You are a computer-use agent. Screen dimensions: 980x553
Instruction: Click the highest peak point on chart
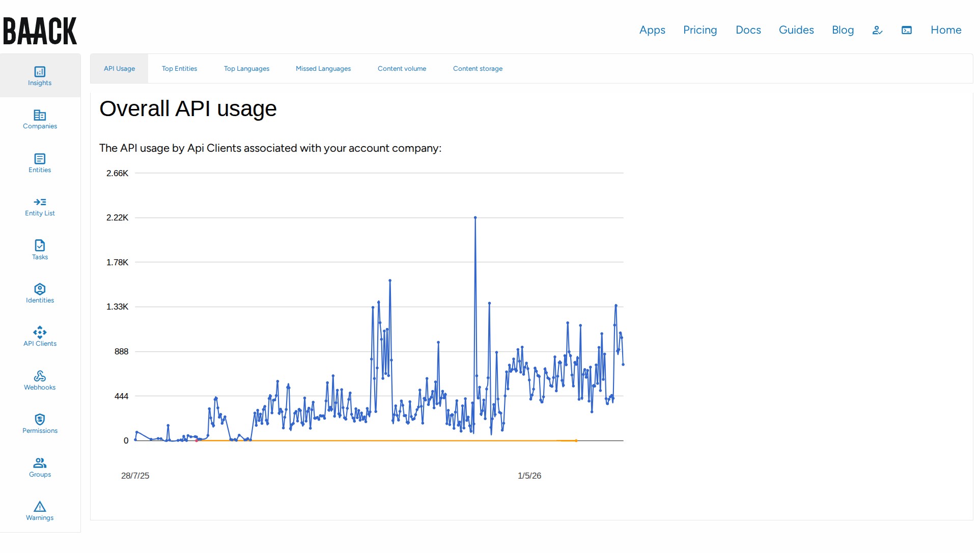(475, 217)
